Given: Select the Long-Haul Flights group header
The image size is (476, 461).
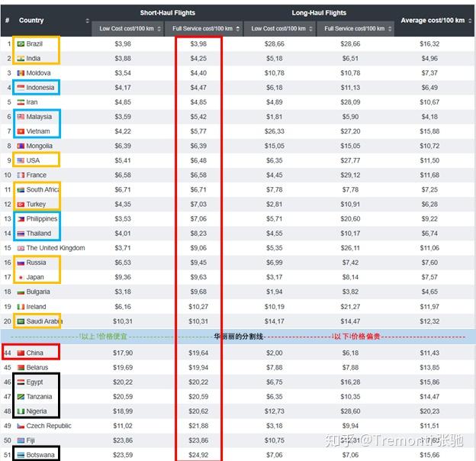Looking at the screenshot, I should tap(319, 13).
